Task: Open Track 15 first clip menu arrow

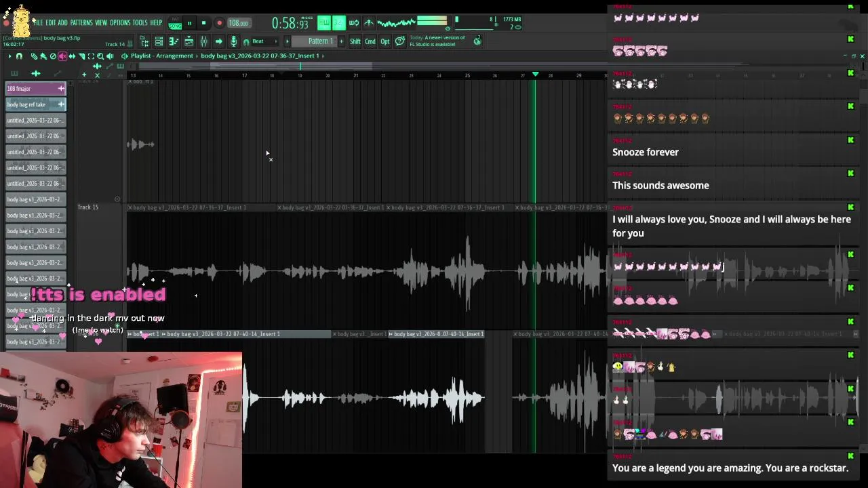Action: (x=130, y=207)
